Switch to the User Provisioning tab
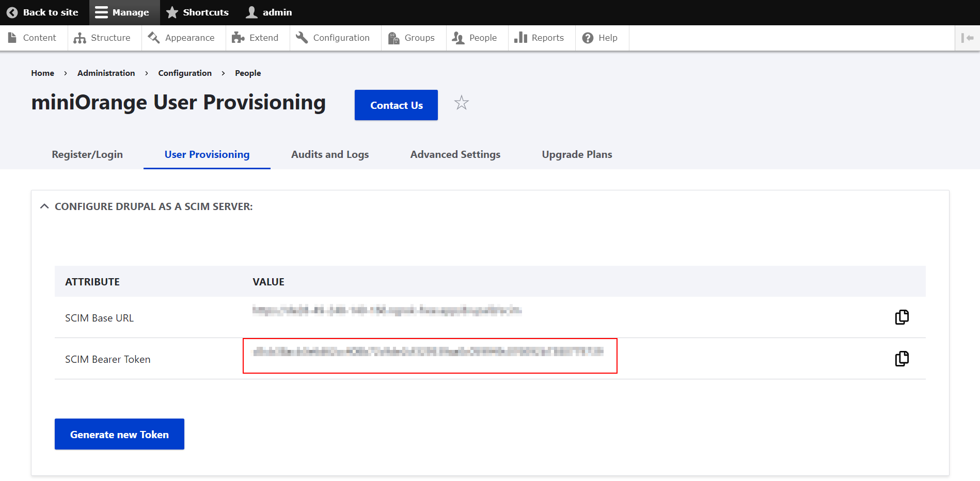Viewport: 980px width, 481px height. coord(207,154)
